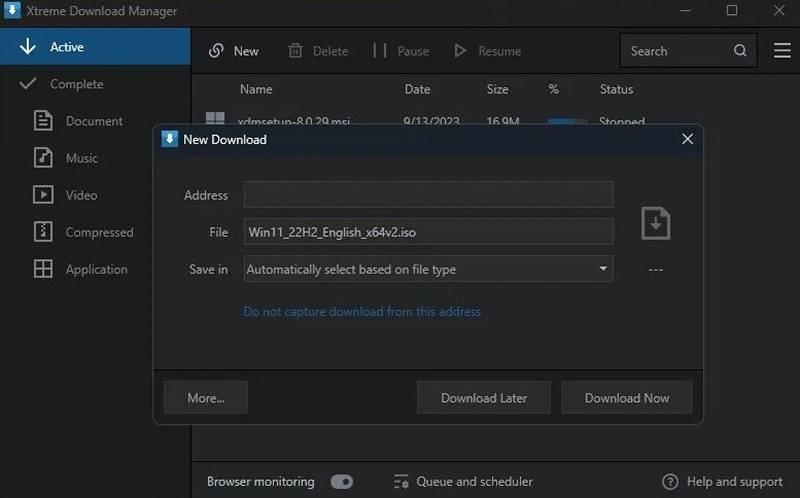Focus the Address input field
The height and width of the screenshot is (498, 800).
click(x=429, y=194)
